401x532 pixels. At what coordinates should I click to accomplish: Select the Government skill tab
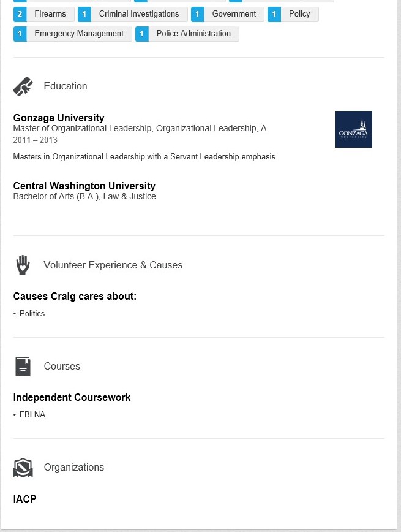click(234, 13)
